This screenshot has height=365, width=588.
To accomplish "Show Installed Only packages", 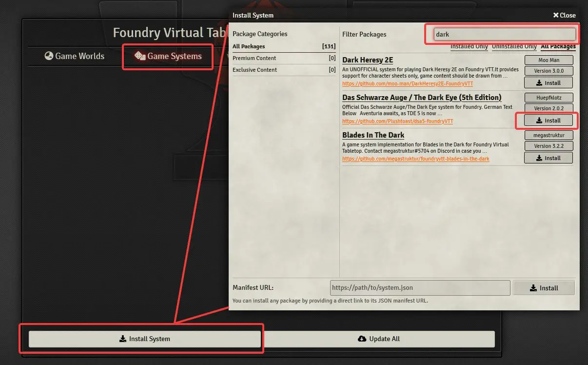I will click(469, 46).
